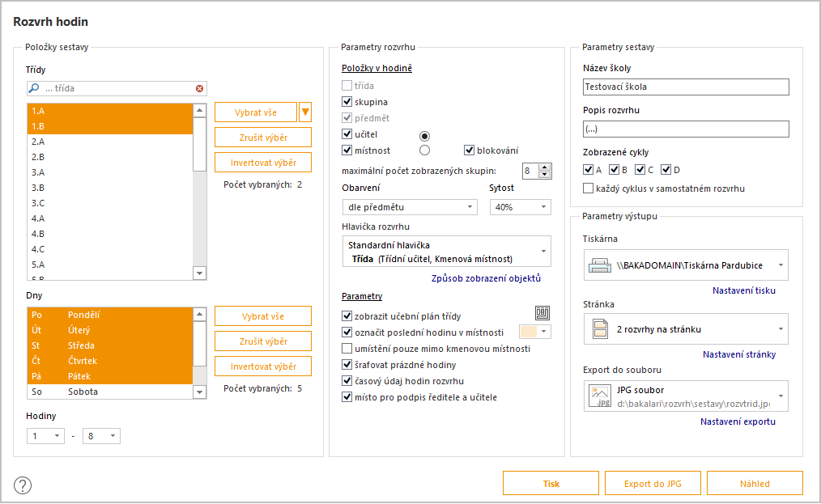821x504 pixels.
Task: Click the Název školy input field
Action: (x=686, y=87)
